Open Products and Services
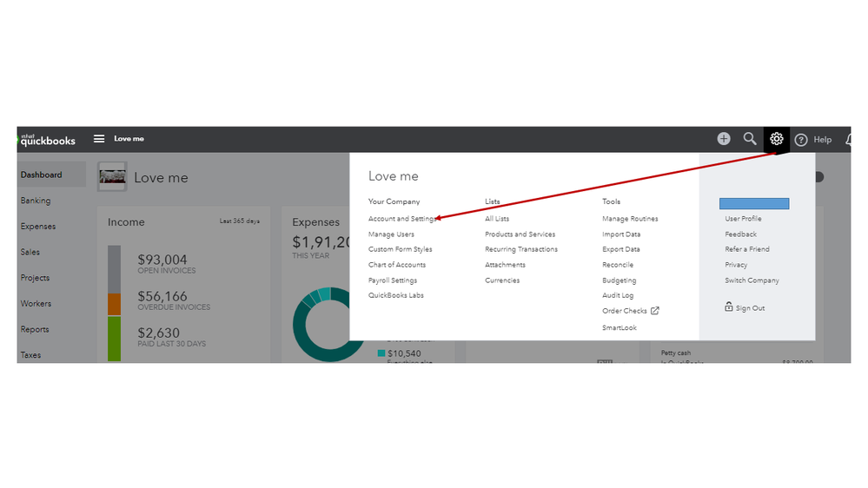This screenshot has width=868, height=488. pos(520,234)
